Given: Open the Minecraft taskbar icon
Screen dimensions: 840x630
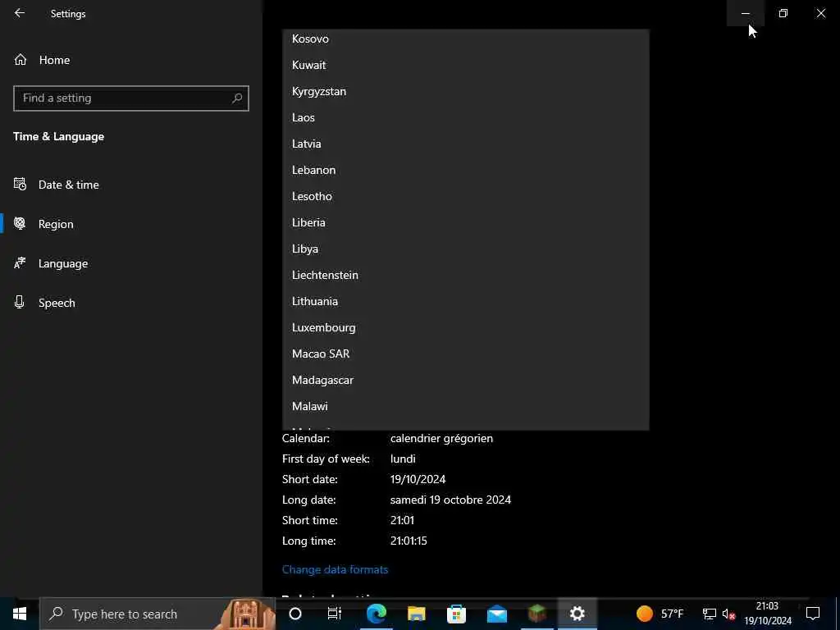Looking at the screenshot, I should [x=536, y=614].
